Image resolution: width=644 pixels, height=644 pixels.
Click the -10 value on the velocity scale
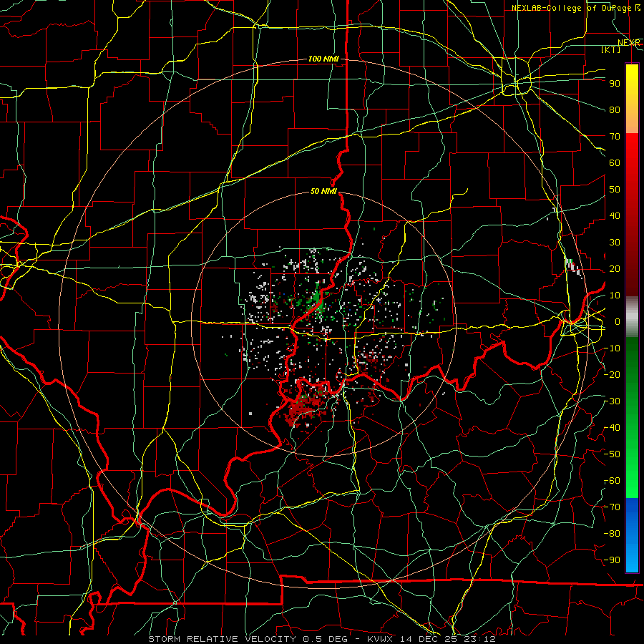[x=612, y=348]
